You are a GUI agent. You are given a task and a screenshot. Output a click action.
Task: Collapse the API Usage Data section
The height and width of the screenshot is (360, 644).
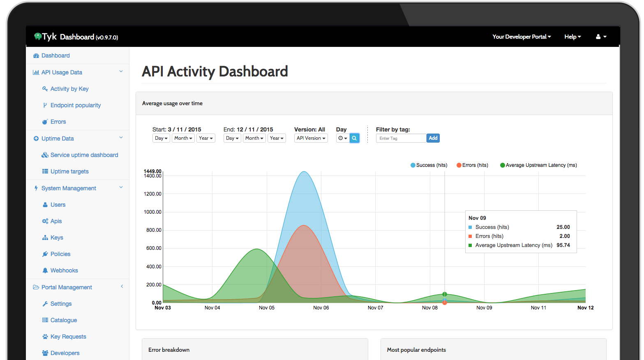click(121, 72)
